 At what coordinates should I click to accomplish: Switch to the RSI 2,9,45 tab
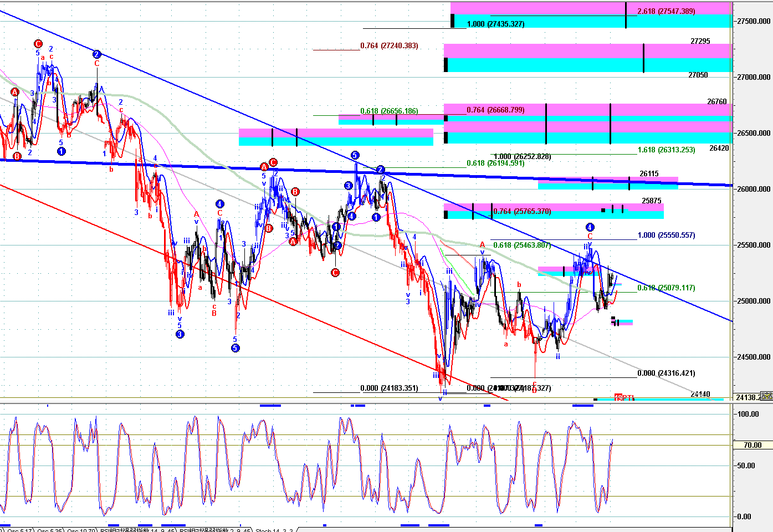[x=216, y=530]
